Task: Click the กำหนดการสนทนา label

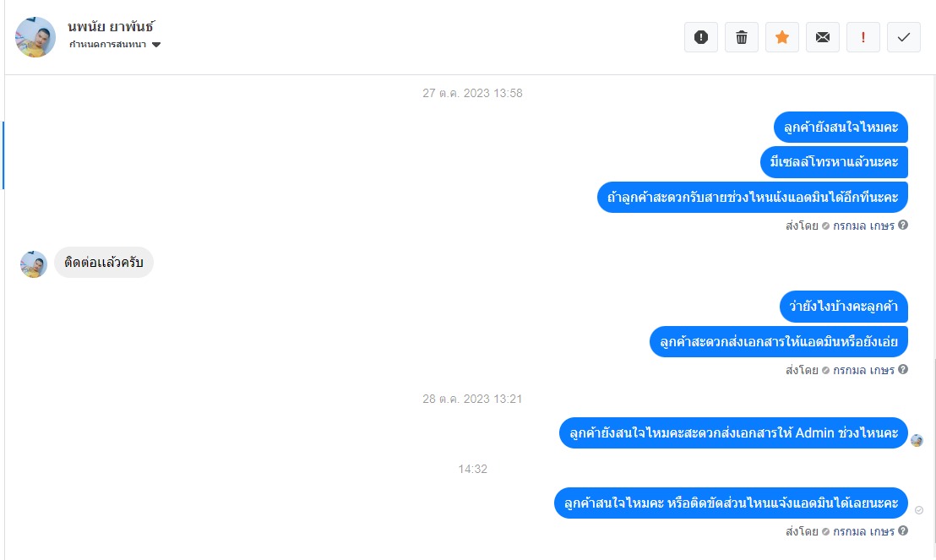Action: (107, 45)
